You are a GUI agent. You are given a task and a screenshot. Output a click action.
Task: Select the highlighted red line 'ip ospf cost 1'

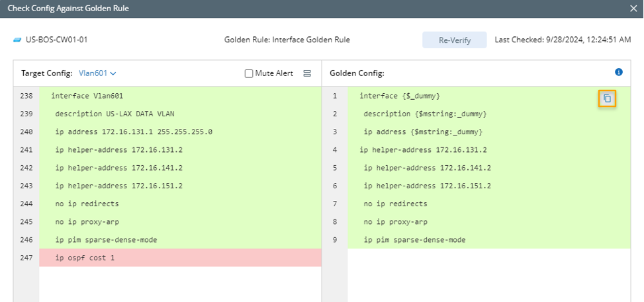coord(85,258)
